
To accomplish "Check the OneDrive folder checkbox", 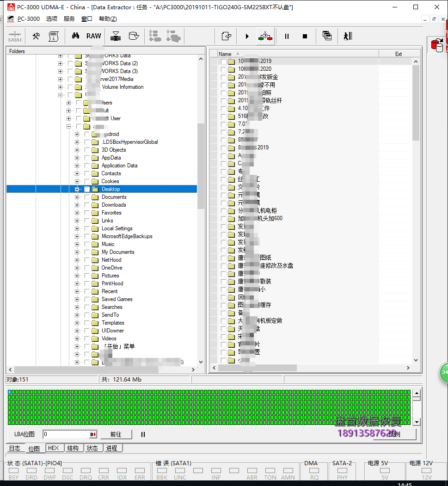I will 87,268.
